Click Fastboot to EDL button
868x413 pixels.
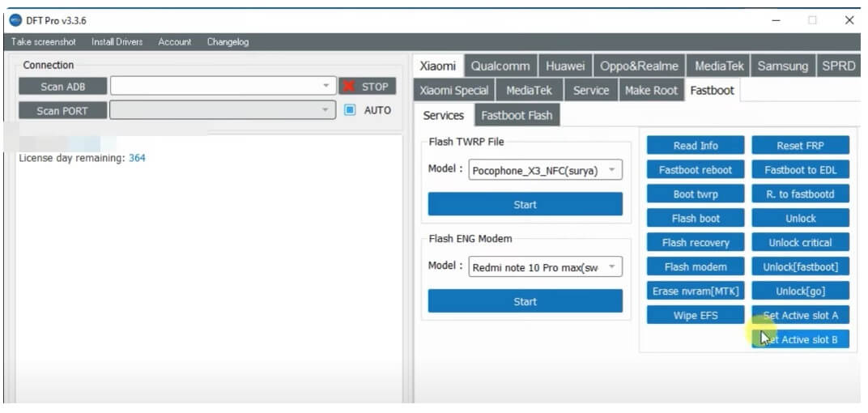[x=800, y=170]
